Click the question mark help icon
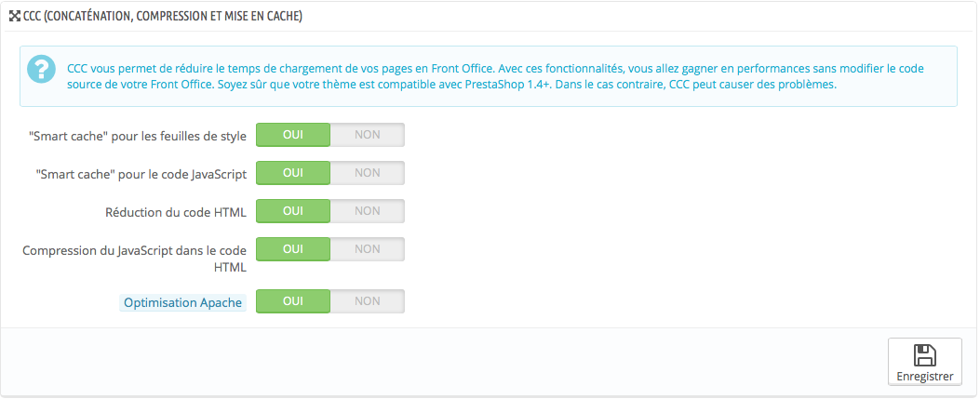Viewport: 980px width, 399px height. click(x=41, y=70)
